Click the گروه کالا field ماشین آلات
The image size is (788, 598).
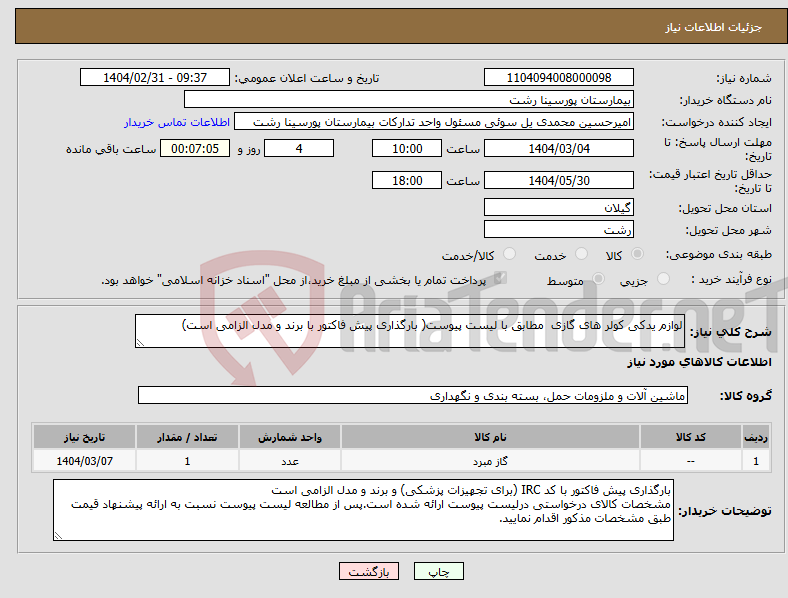pyautogui.click(x=413, y=395)
